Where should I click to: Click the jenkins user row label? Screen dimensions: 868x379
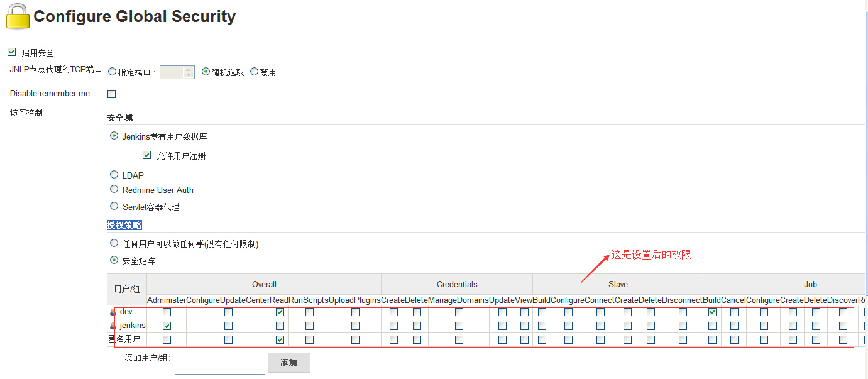[x=133, y=326]
